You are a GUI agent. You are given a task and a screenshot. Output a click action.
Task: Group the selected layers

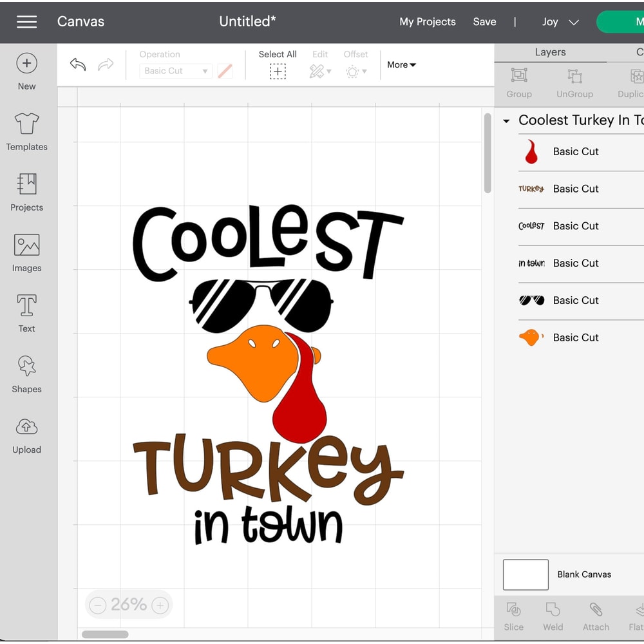(x=519, y=84)
